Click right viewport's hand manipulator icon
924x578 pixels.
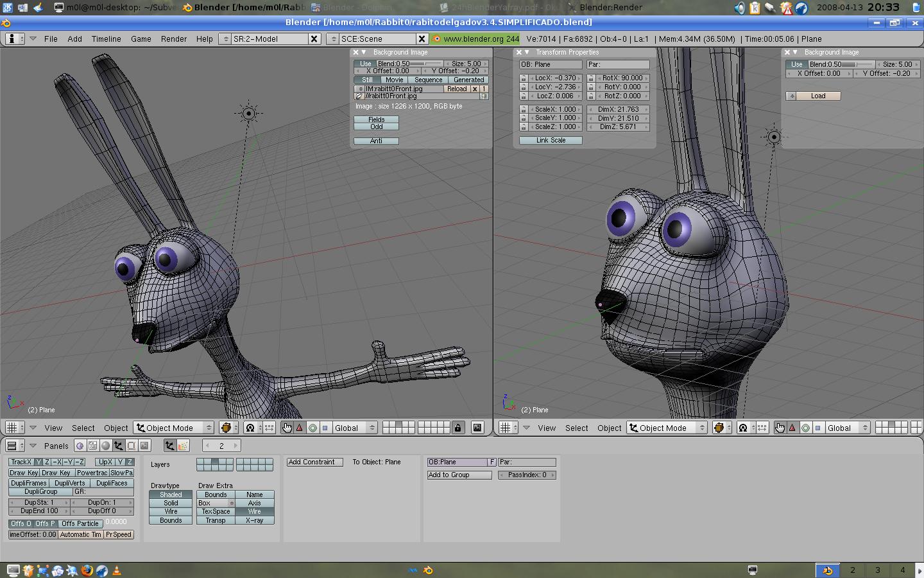coord(780,428)
